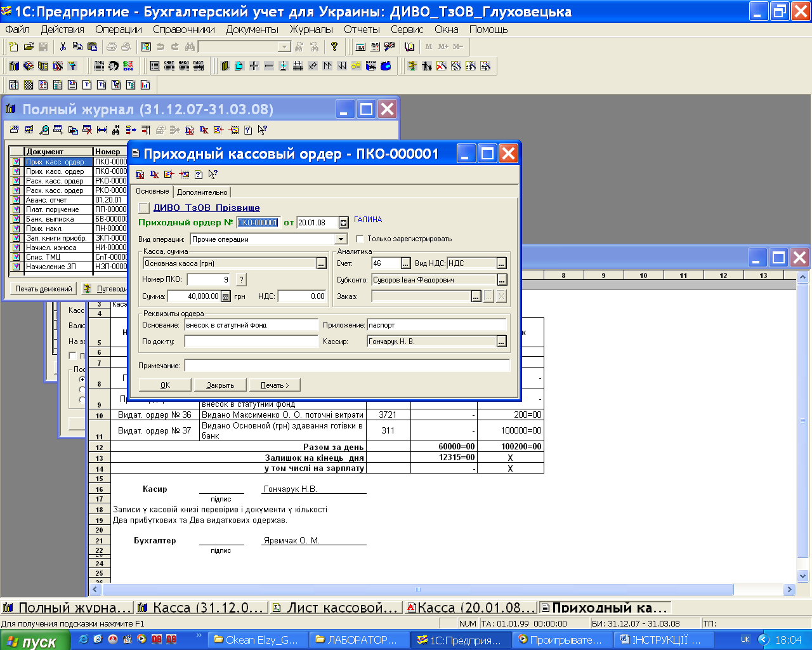Viewport: 812px width, 650px height.
Task: Open the Calculator icon in main toolbar
Action: 360,47
